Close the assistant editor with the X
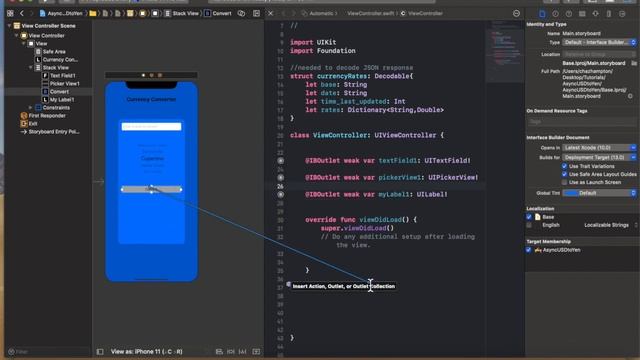Screen dimensions: 640x360 click(x=270, y=13)
